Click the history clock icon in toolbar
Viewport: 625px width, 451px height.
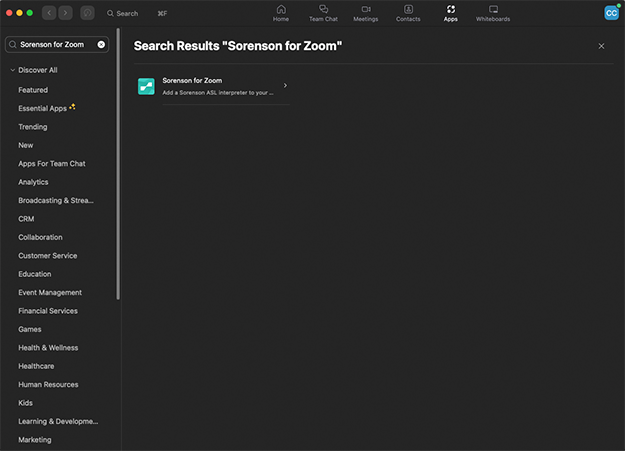pyautogui.click(x=87, y=13)
